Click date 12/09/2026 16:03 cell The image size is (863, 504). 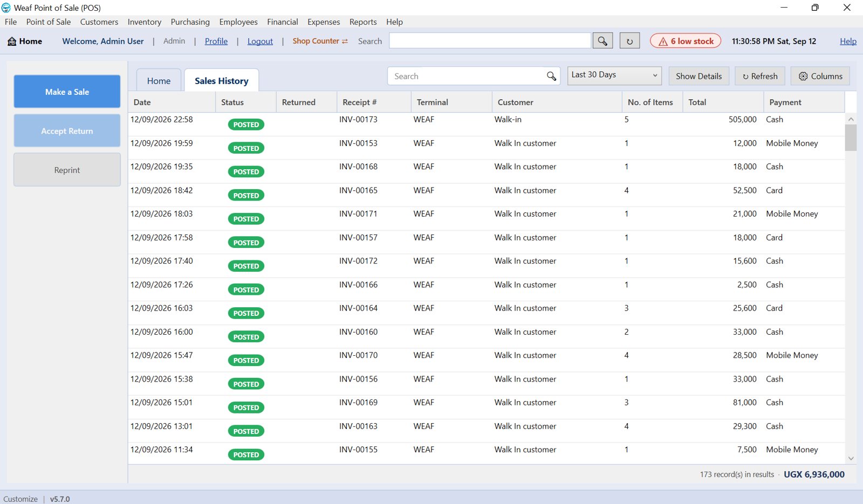click(161, 308)
